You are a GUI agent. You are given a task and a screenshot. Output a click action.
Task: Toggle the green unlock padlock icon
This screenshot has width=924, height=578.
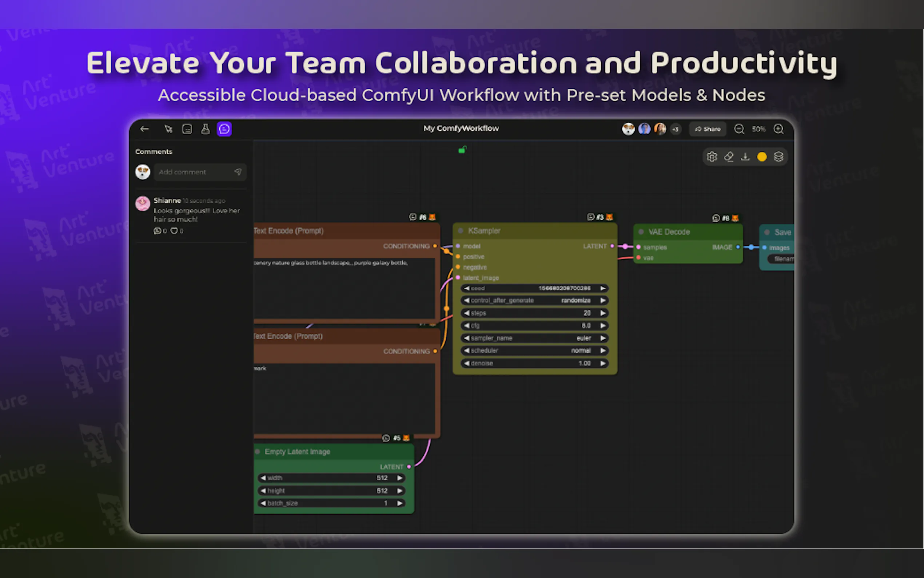pos(463,150)
